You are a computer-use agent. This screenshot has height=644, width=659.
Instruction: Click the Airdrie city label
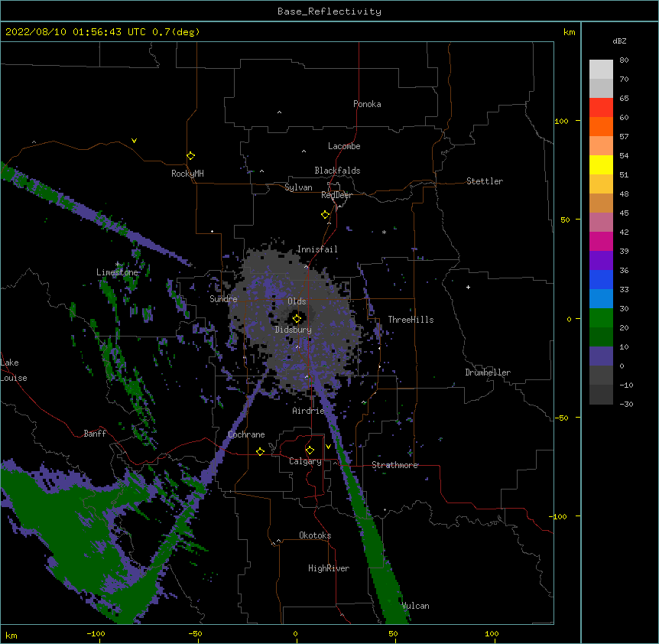point(309,411)
